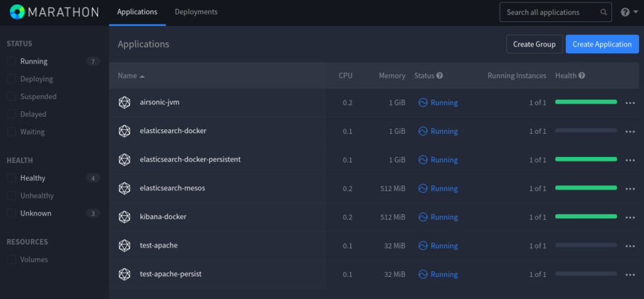This screenshot has height=299, width=644.
Task: Select the Applications tab
Action: (137, 12)
